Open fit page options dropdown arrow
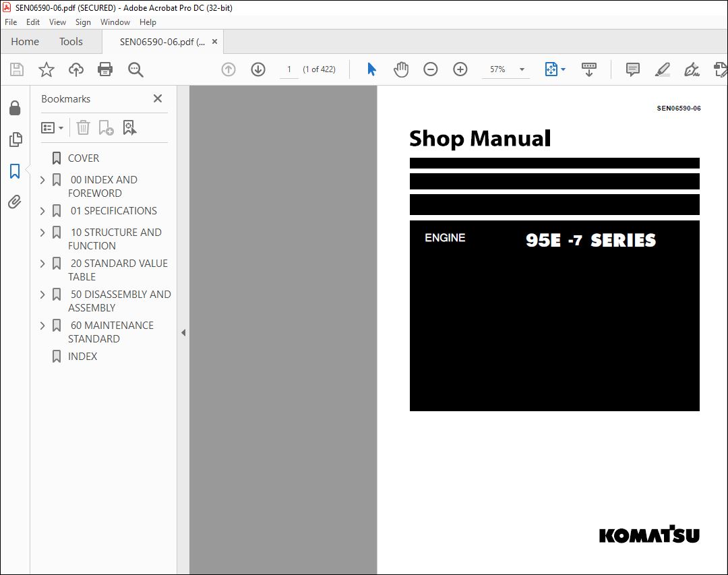Image resolution: width=728 pixels, height=575 pixels. 563,69
